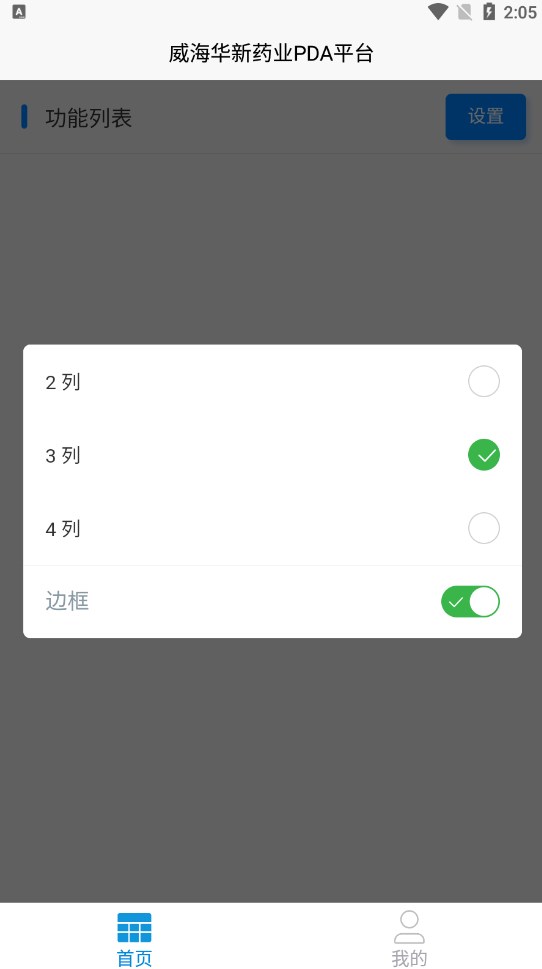
Task: Tap the no-SIM signal icon
Action: (464, 12)
